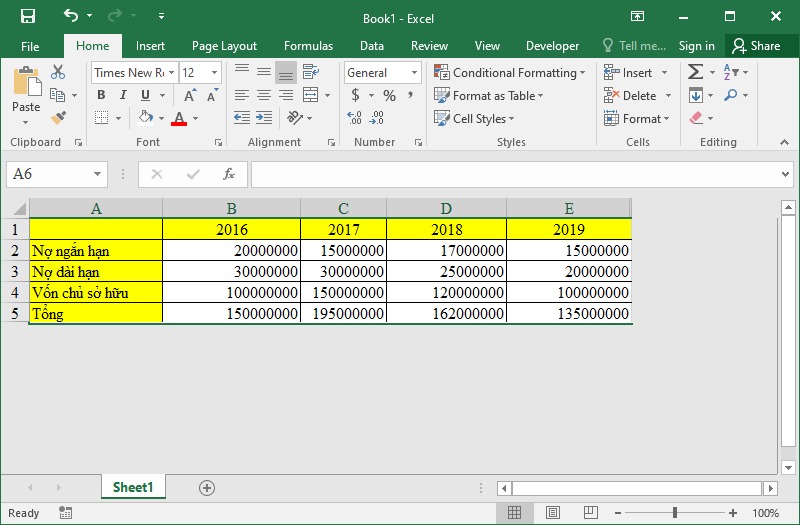Open the File tab
Image resolution: width=800 pixels, height=525 pixels.
(30, 46)
